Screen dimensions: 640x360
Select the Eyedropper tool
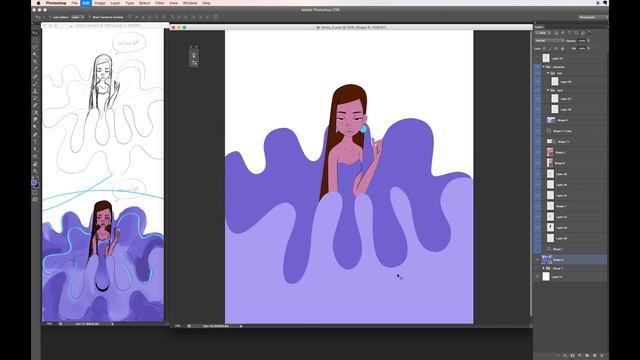pos(35,69)
